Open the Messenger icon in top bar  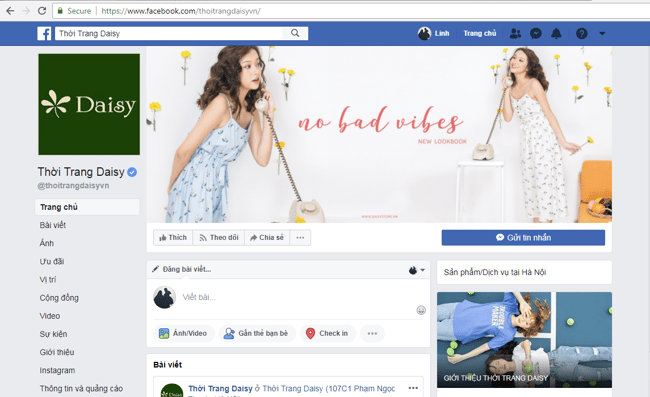(536, 33)
